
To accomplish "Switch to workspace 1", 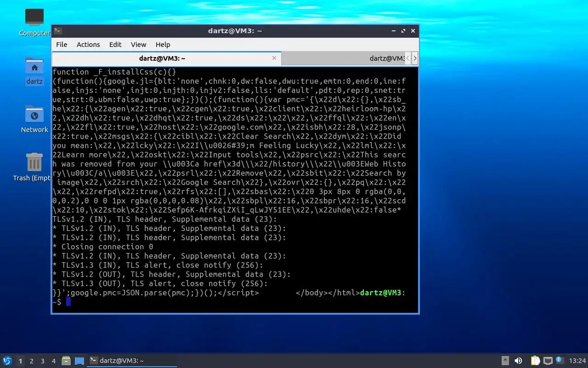I will 20,361.
